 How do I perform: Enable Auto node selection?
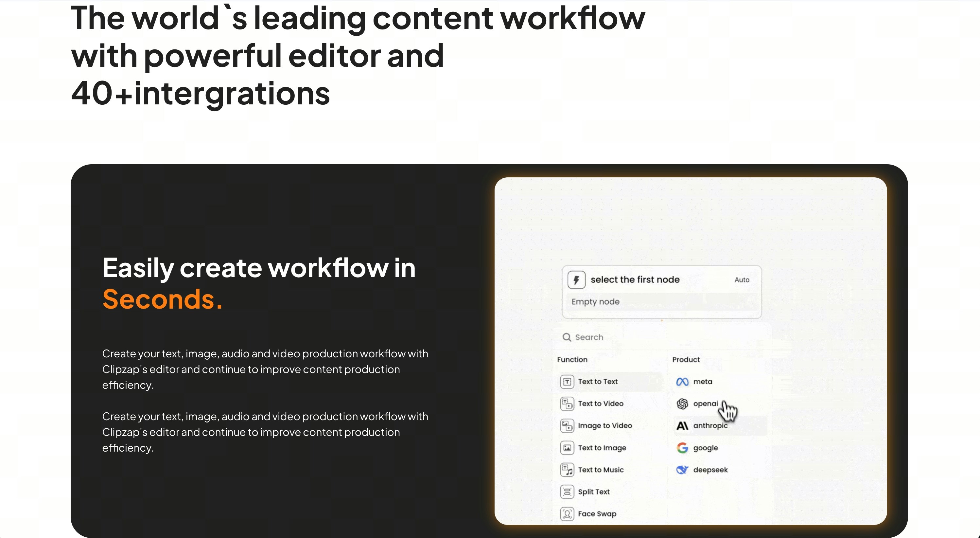click(742, 280)
